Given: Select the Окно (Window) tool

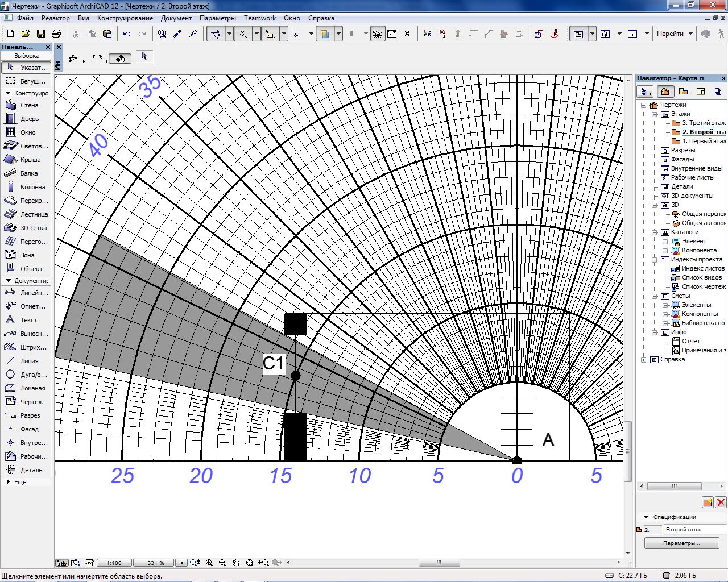Looking at the screenshot, I should point(26,132).
